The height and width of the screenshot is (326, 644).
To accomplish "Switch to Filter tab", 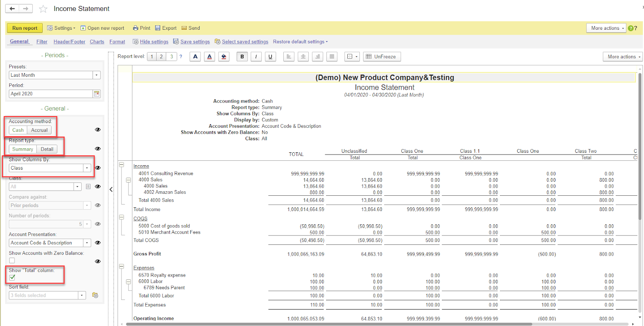I will (42, 42).
